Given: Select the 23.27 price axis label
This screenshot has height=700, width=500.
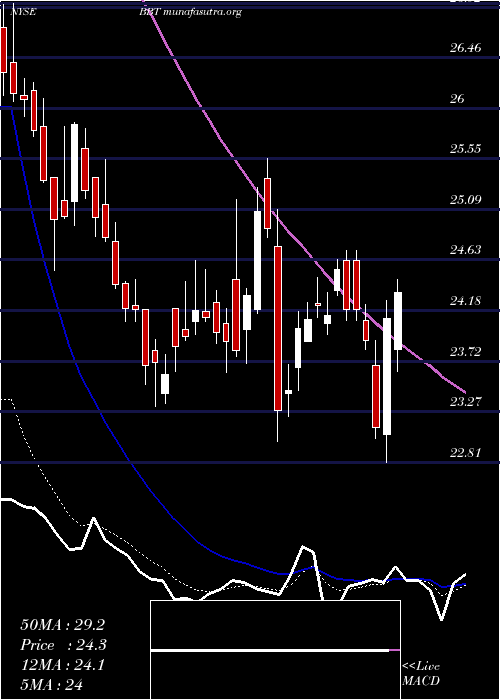Looking at the screenshot, I should coord(465,402).
